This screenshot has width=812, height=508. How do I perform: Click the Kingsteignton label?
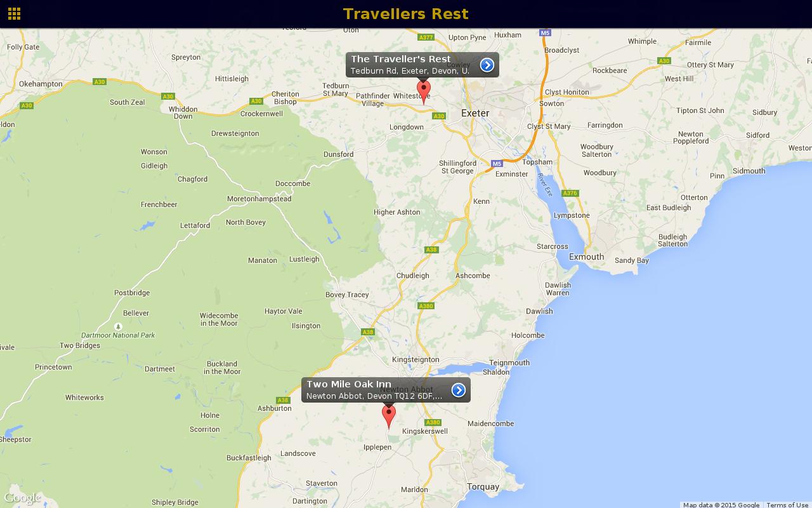(x=416, y=359)
